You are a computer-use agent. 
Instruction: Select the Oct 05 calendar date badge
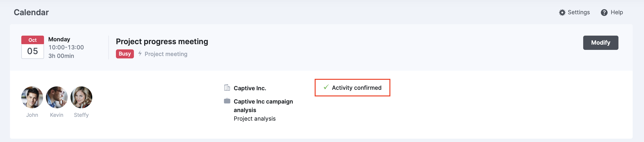(32, 47)
